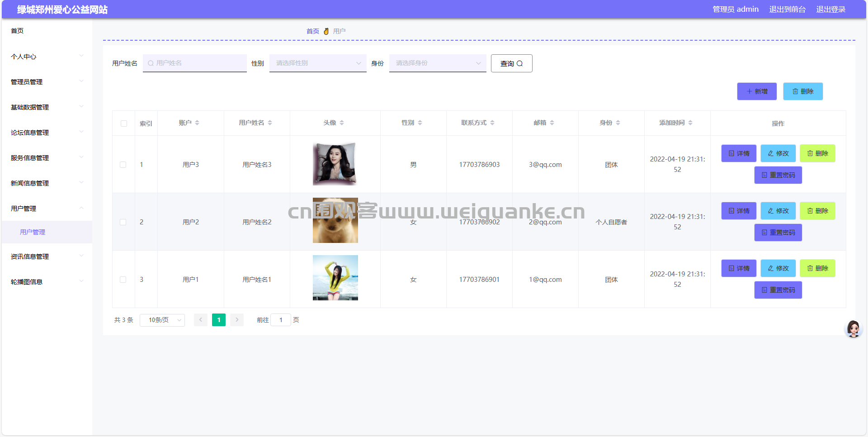Click the phone number 17703786901

coord(479,280)
